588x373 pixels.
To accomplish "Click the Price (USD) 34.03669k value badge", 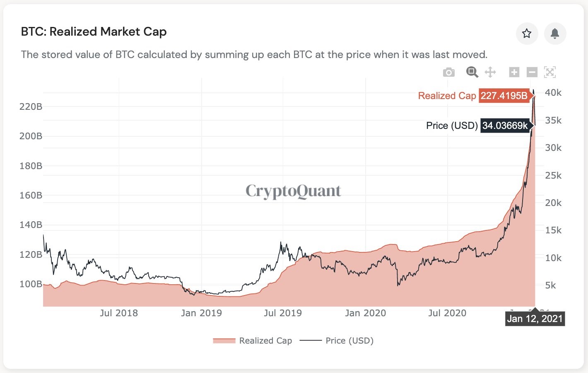I will [506, 126].
